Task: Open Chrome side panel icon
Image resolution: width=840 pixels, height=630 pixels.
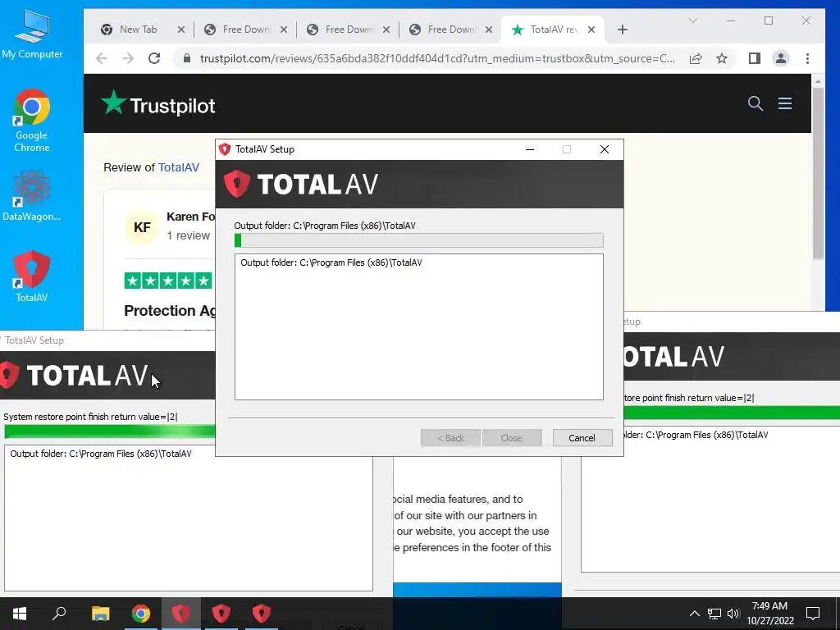Action: click(755, 58)
